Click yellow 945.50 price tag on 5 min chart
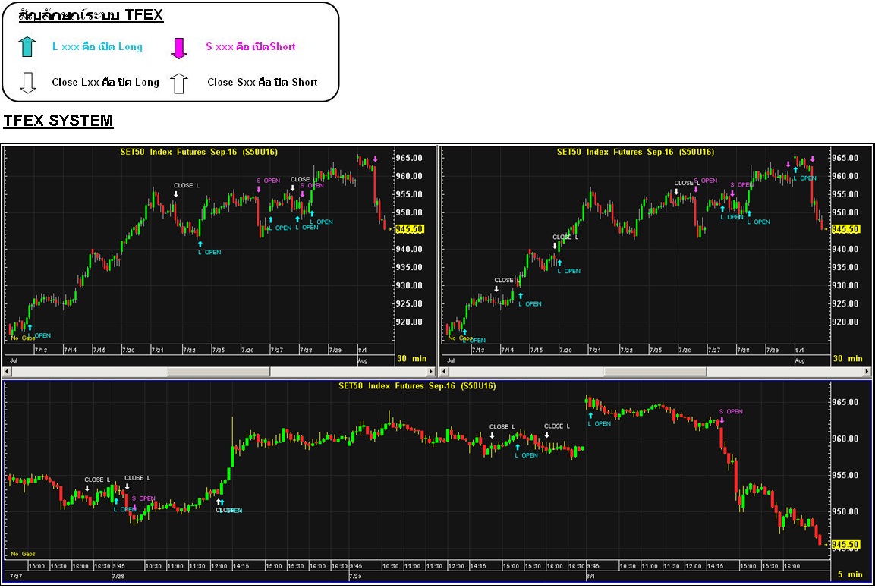The image size is (875, 588). [x=845, y=545]
